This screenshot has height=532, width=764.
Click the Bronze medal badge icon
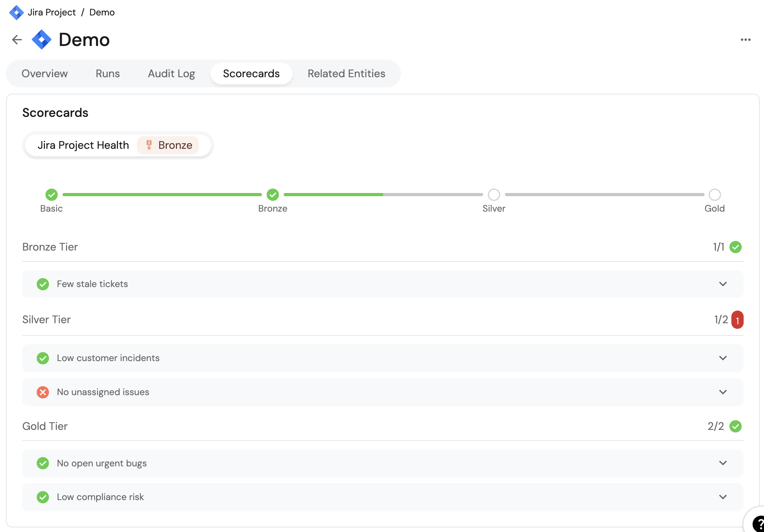coord(149,145)
